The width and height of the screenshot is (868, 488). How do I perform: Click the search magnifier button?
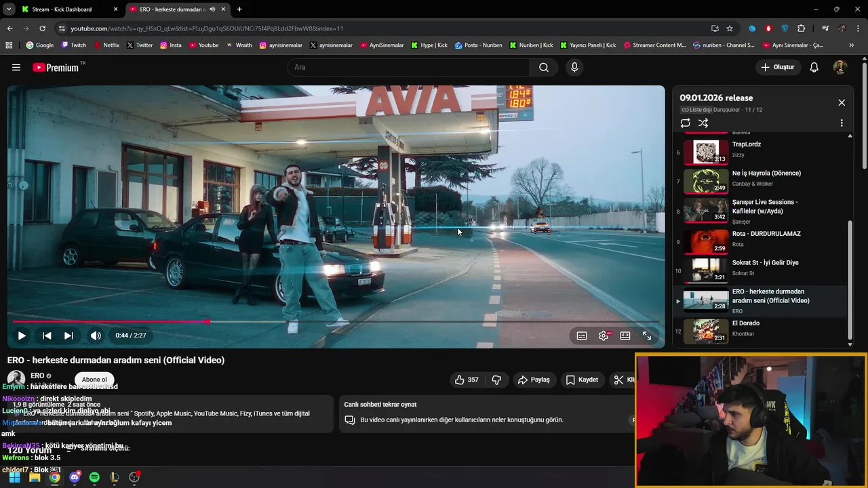(x=544, y=67)
